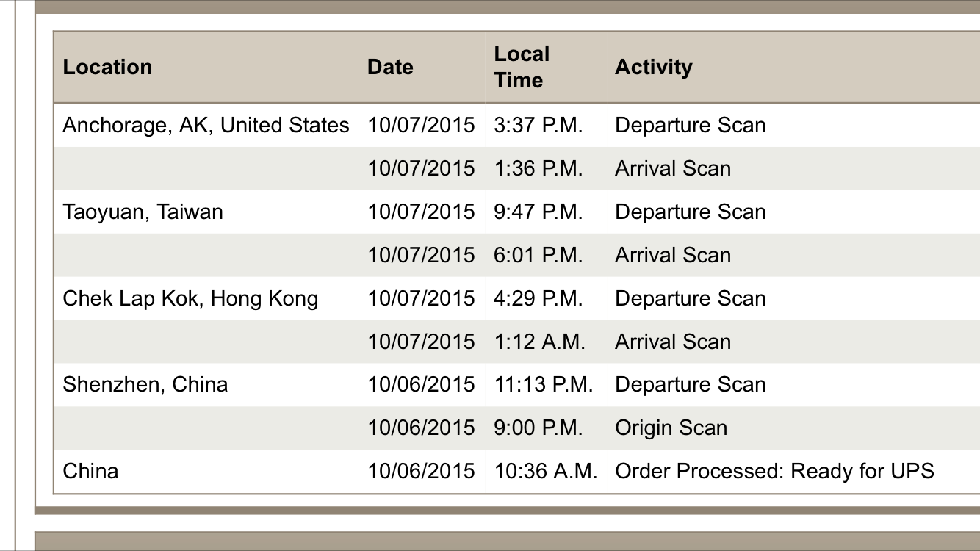Click the 6:01 P.M. time cell
The image size is (980, 551).
[x=538, y=255]
